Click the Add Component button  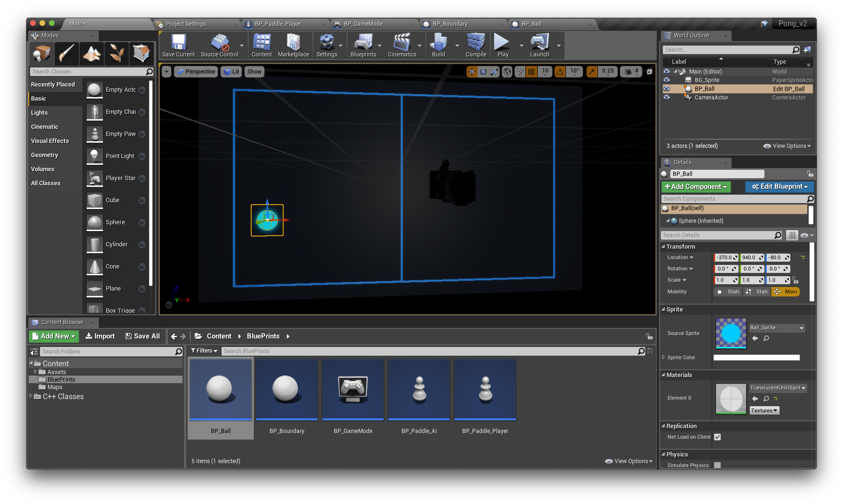pos(696,186)
